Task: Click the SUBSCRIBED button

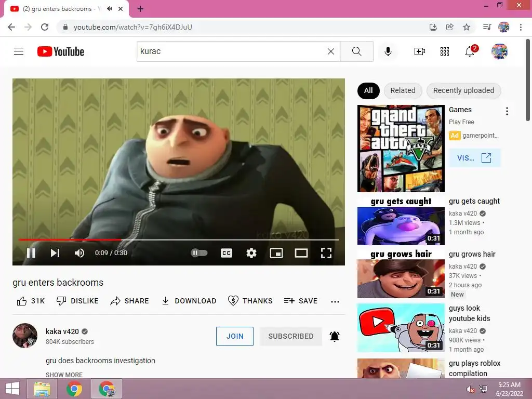Action: coord(291,336)
